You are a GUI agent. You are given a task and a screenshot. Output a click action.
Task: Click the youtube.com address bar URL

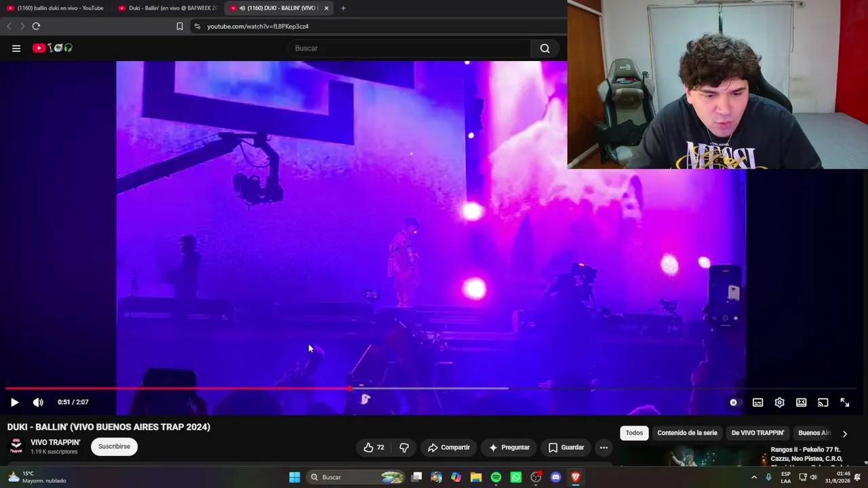pyautogui.click(x=258, y=26)
